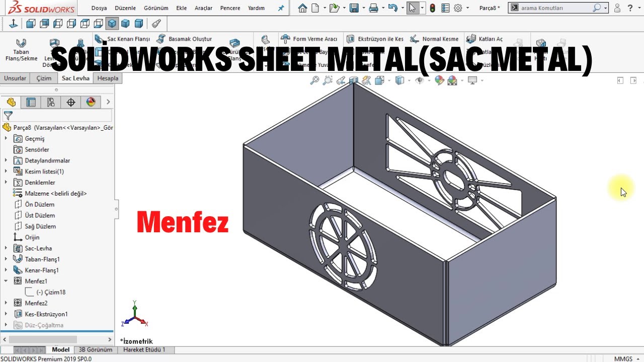Expand the Sac-Levha feature node

(x=6, y=248)
